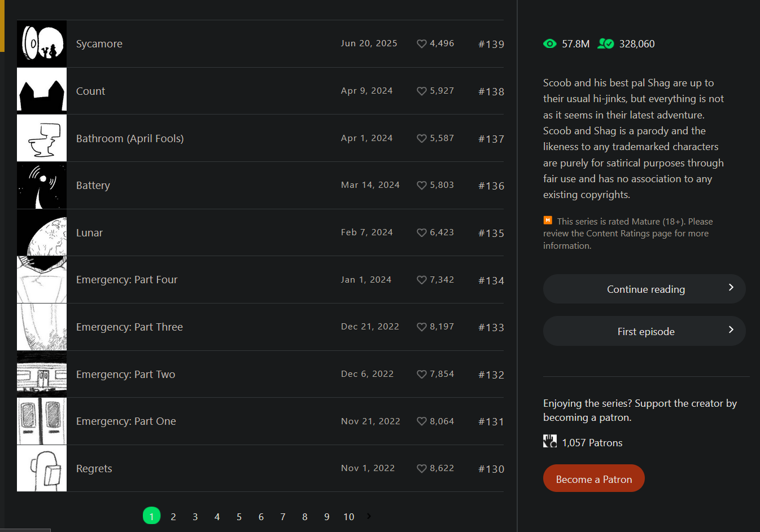Click the orange Mature rating badge icon
Screen dimensions: 760x532
(x=548, y=221)
